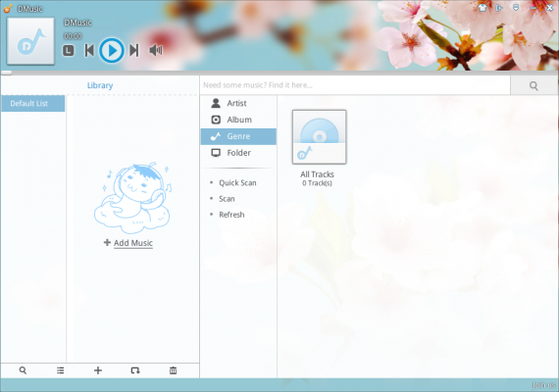Click the 'Join us' link
Viewport: 559px width, 392px height.
543,385
